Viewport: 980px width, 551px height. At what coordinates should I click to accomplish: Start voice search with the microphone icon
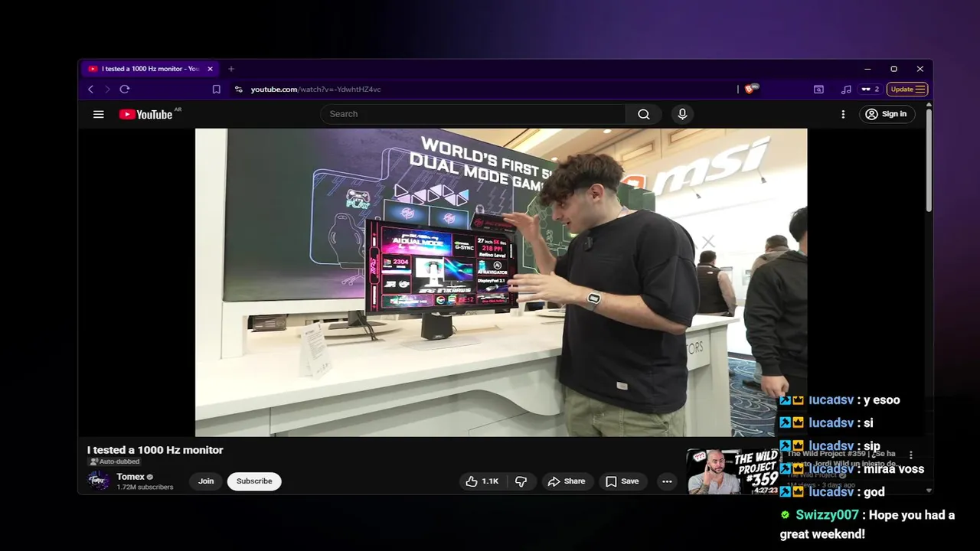click(x=682, y=114)
